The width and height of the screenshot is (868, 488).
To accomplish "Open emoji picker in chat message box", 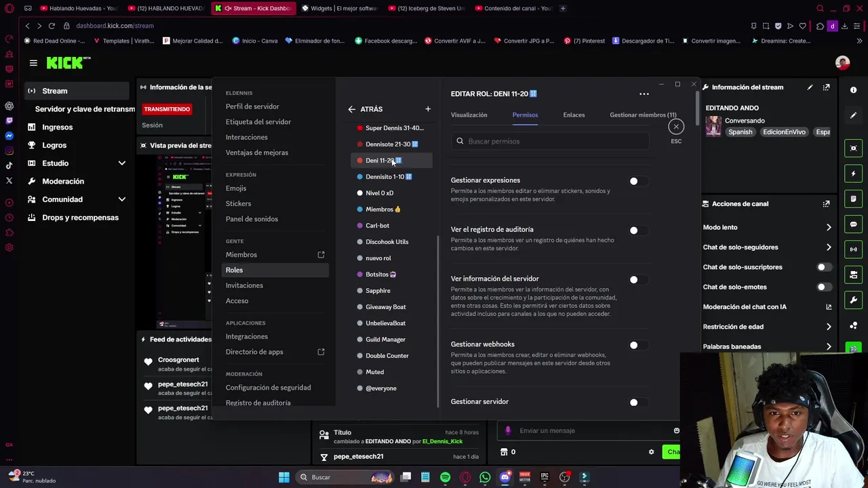I will coord(676,430).
